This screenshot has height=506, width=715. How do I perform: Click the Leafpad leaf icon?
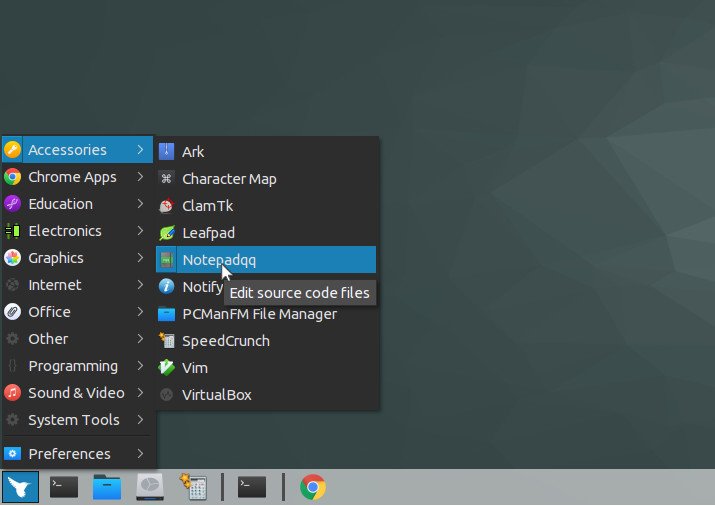point(166,232)
